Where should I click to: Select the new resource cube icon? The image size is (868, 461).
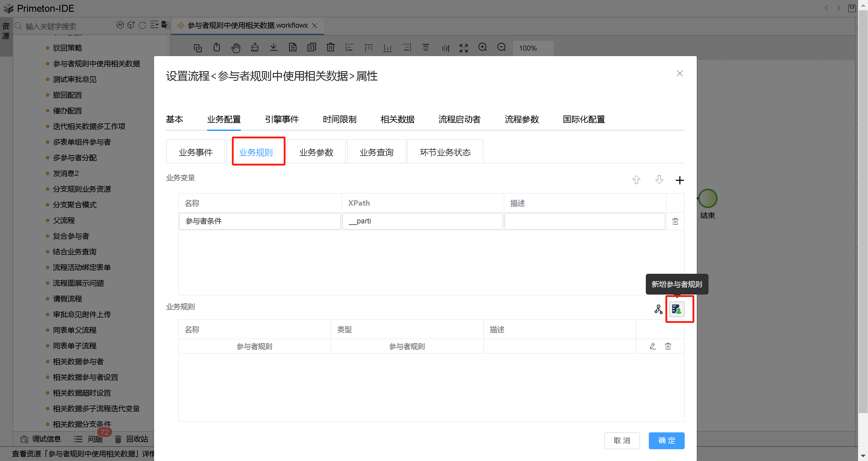[x=131, y=25]
